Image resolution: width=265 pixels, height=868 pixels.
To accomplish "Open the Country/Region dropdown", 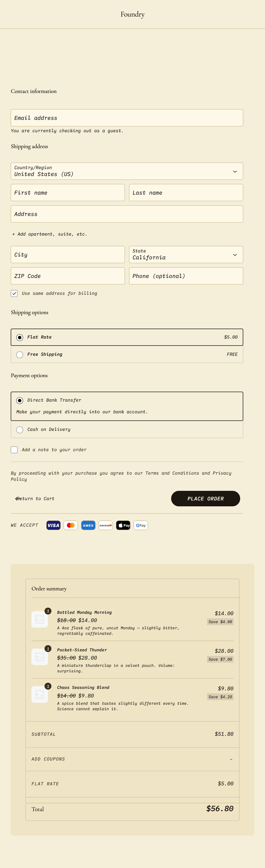I will click(127, 171).
